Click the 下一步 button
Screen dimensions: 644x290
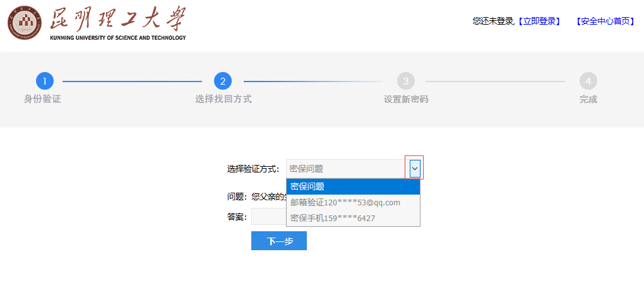coord(279,241)
